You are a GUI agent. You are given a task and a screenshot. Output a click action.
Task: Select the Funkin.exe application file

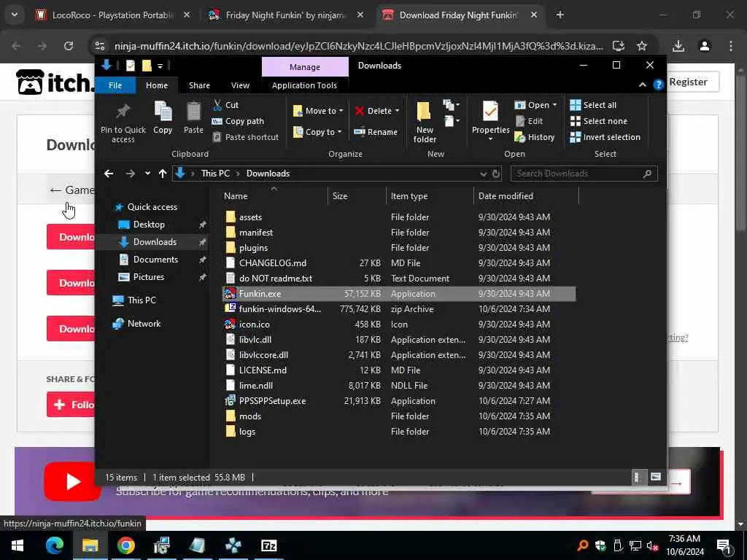[399, 294]
